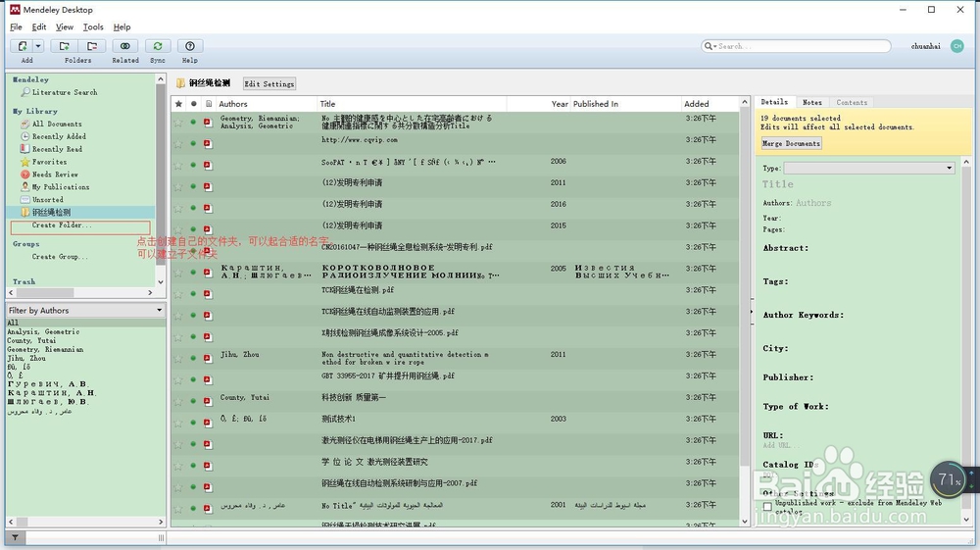Click the search magnifier dropdown icon
Viewport: 980px width, 550px height.
(710, 46)
